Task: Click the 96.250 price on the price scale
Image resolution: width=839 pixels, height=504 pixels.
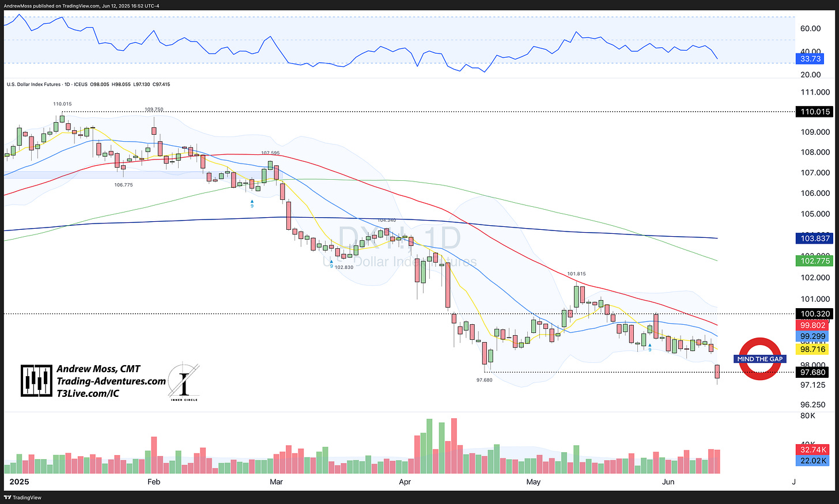Action: pyautogui.click(x=813, y=405)
